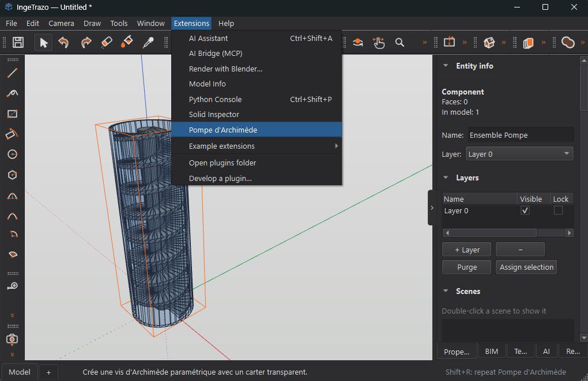Pick the Tape Measure tool
This screenshot has height=381, width=588.
tap(12, 286)
